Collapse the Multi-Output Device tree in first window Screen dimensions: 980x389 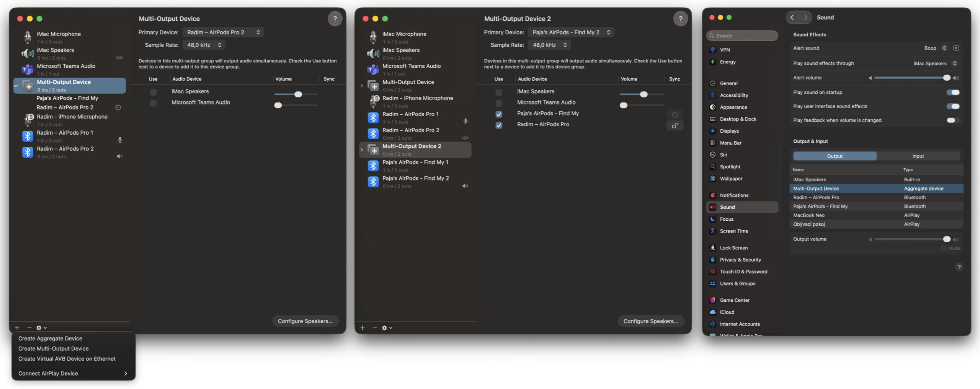coord(16,86)
